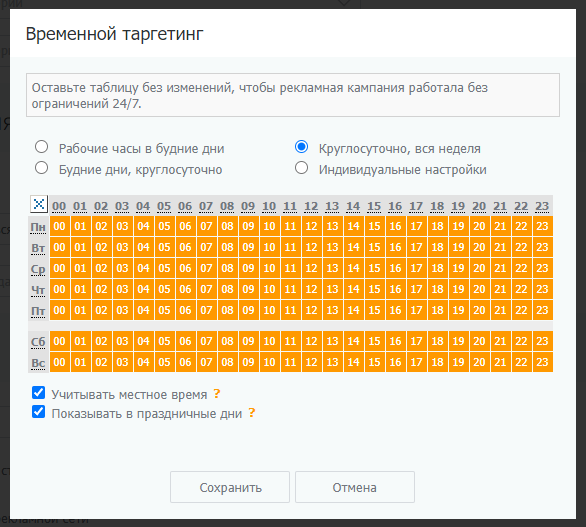Click help icon next to local time
586x527 pixels.
point(217,394)
